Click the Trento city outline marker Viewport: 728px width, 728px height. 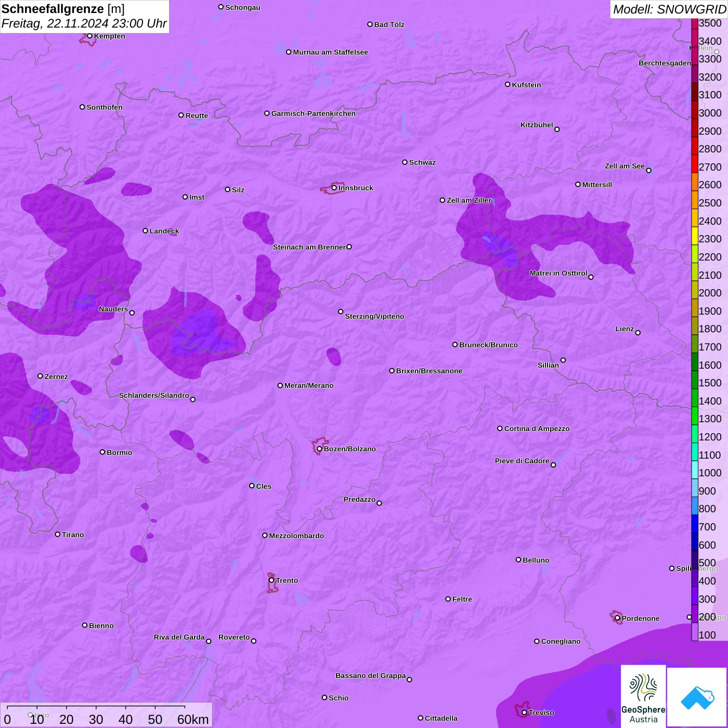click(272, 583)
